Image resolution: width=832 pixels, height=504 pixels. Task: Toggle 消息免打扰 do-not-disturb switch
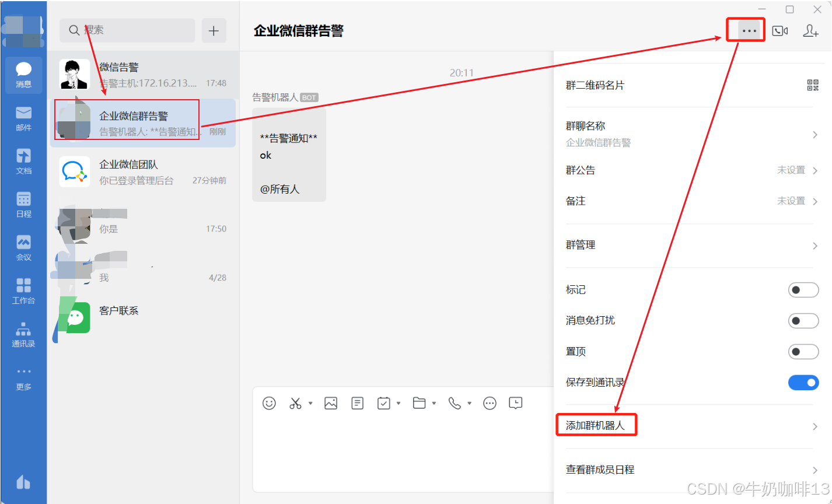(803, 321)
